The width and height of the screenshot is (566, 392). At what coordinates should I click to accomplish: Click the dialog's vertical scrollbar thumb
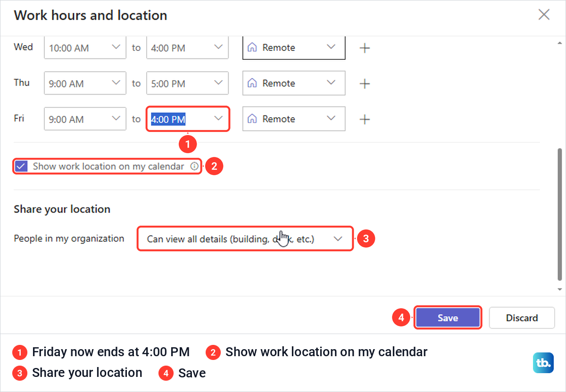point(559,214)
